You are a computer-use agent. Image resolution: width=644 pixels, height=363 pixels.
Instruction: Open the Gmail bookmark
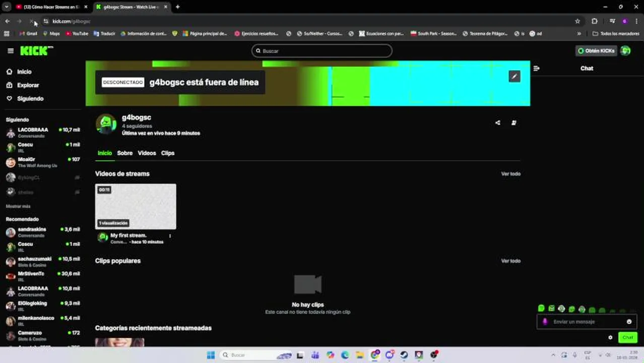(28, 34)
